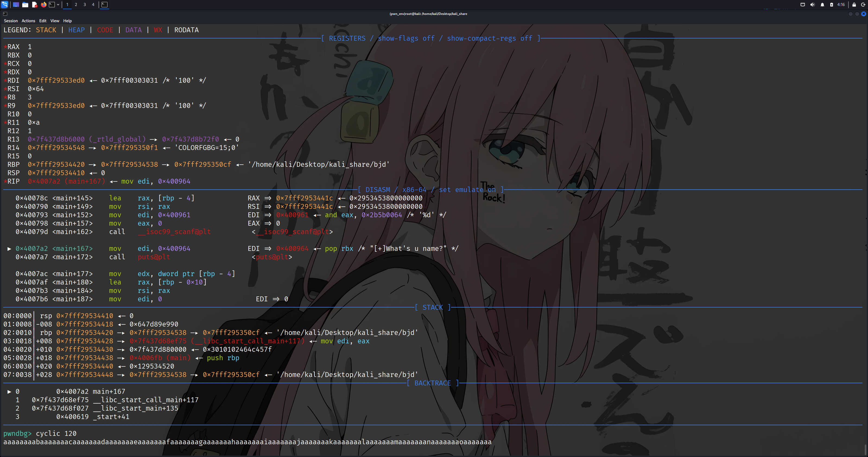Open the Session menu
The height and width of the screenshot is (457, 868).
point(11,21)
